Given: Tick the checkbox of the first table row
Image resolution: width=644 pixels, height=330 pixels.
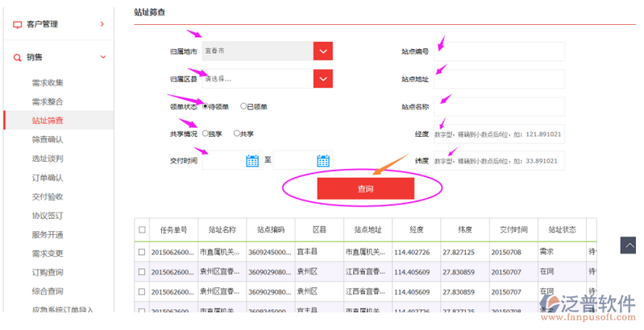Looking at the screenshot, I should tap(142, 251).
